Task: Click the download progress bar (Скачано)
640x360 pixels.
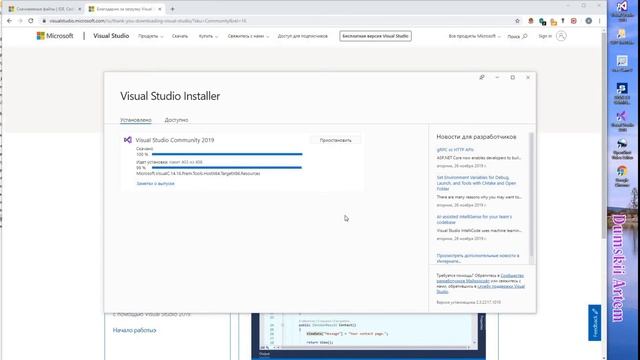Action: point(227,154)
